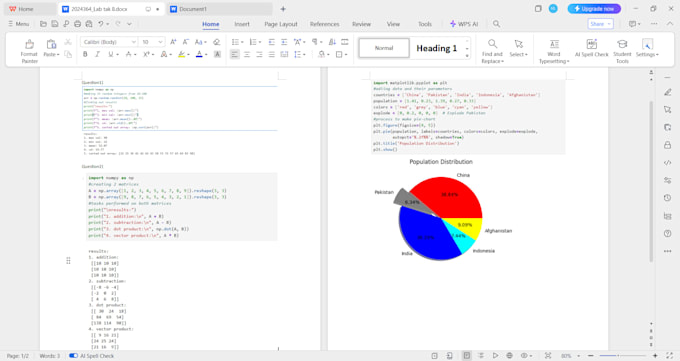Image resolution: width=680 pixels, height=361 pixels.
Task: Click the clear formatting eraser icon
Action: 216,42
